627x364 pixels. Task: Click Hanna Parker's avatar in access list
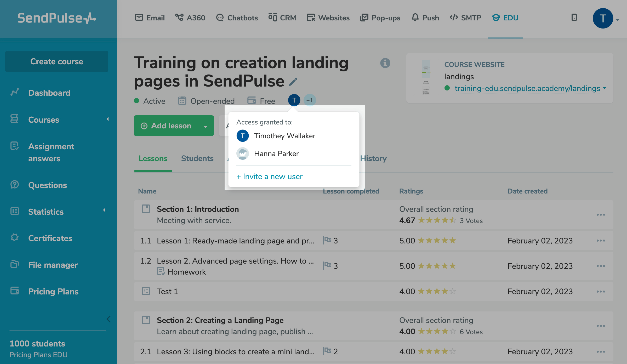pyautogui.click(x=242, y=154)
